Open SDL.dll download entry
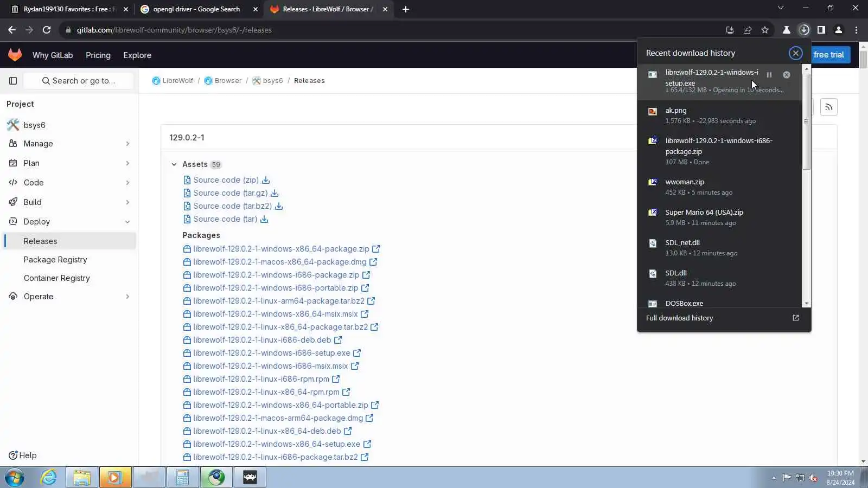Image resolution: width=868 pixels, height=488 pixels. click(x=719, y=278)
